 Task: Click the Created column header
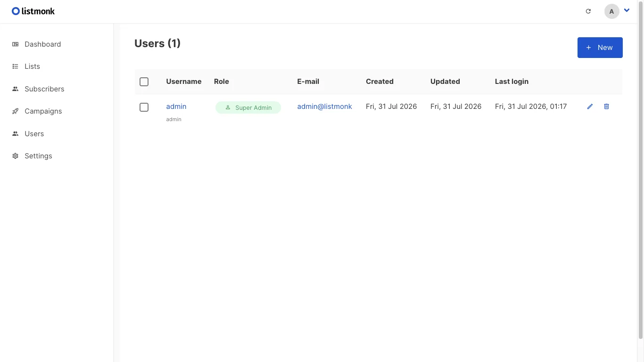point(380,82)
